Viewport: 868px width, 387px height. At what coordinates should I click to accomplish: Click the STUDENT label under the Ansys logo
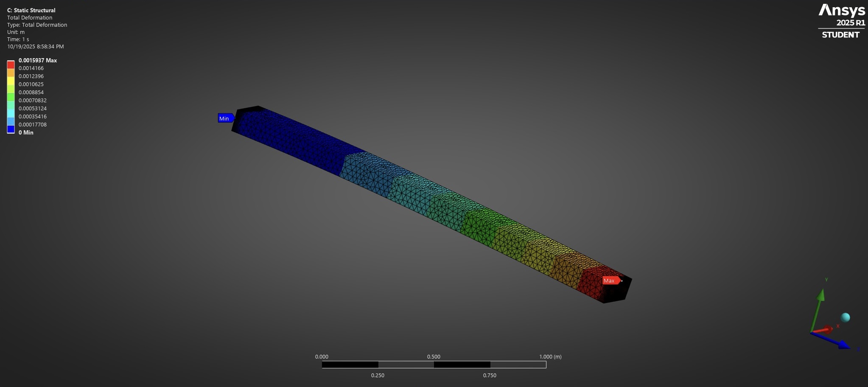[841, 35]
